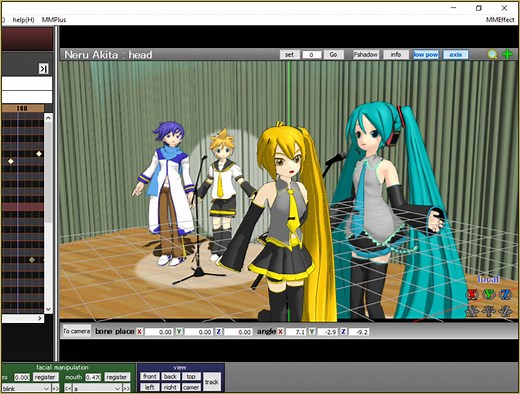Click the timeline scroll up arrow

(x=48, y=118)
